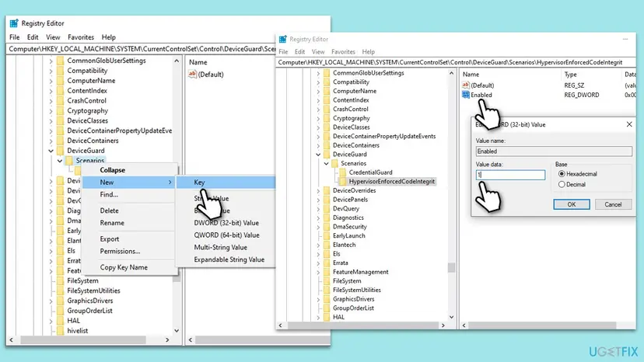Viewport: 644px width, 362px height.
Task: Click the Type column header
Action: click(570, 75)
